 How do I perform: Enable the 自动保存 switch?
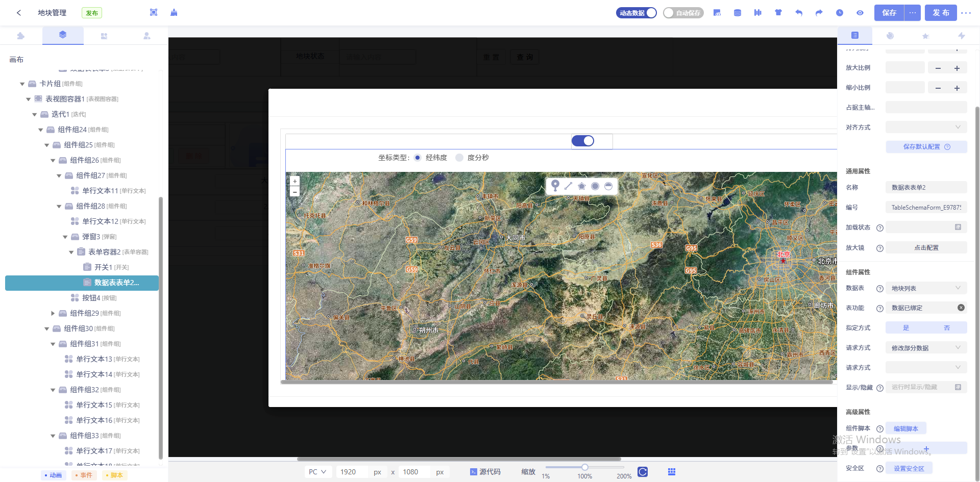(683, 13)
